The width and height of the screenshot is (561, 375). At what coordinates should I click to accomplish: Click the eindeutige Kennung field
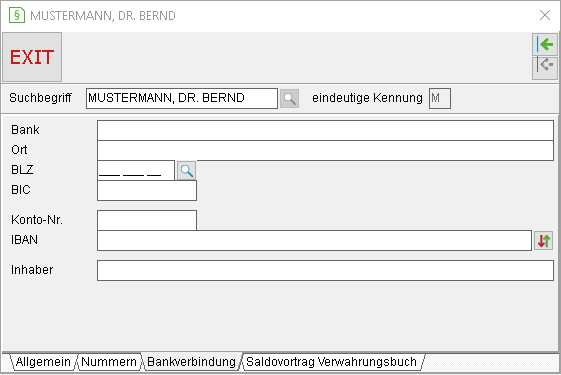click(440, 98)
